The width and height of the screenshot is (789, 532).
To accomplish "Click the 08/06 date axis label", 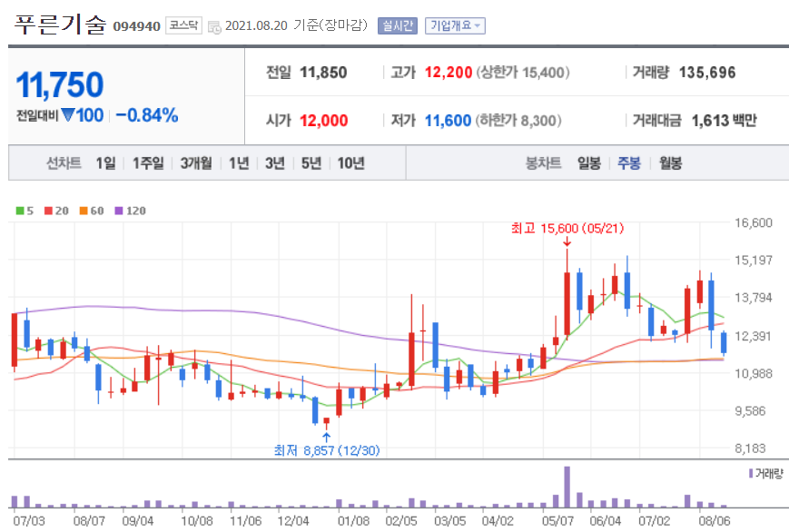I will point(714,520).
